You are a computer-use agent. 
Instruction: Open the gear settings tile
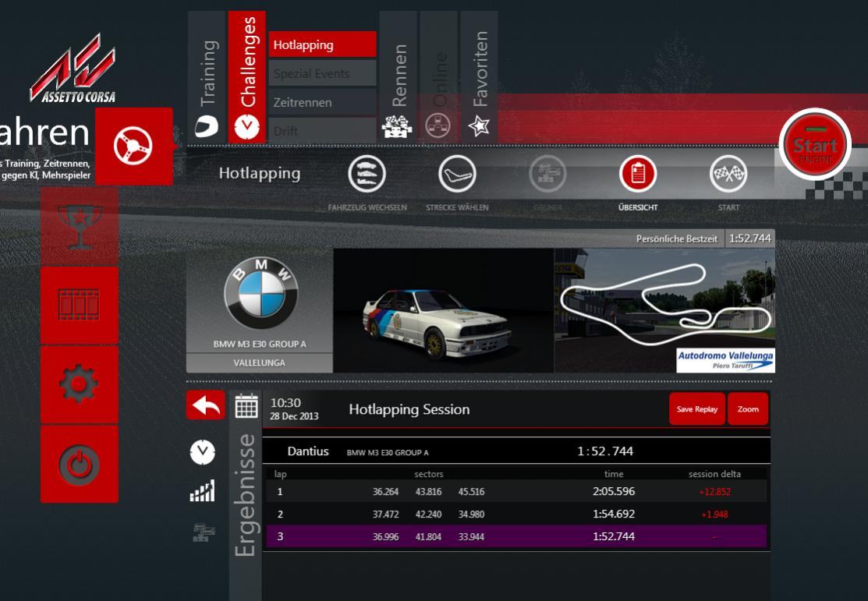(x=80, y=384)
